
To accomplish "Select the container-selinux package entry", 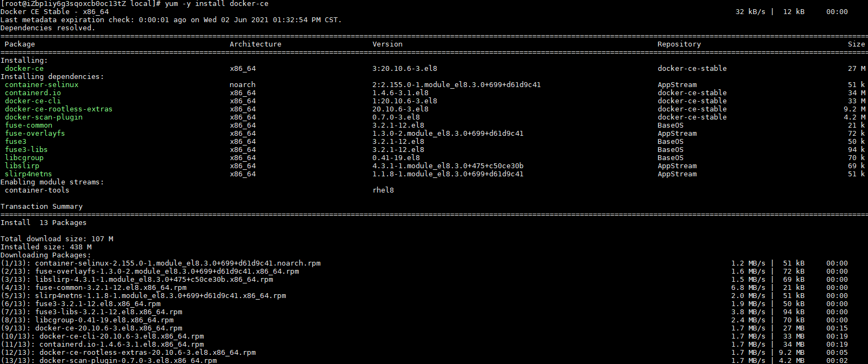I will coord(42,85).
